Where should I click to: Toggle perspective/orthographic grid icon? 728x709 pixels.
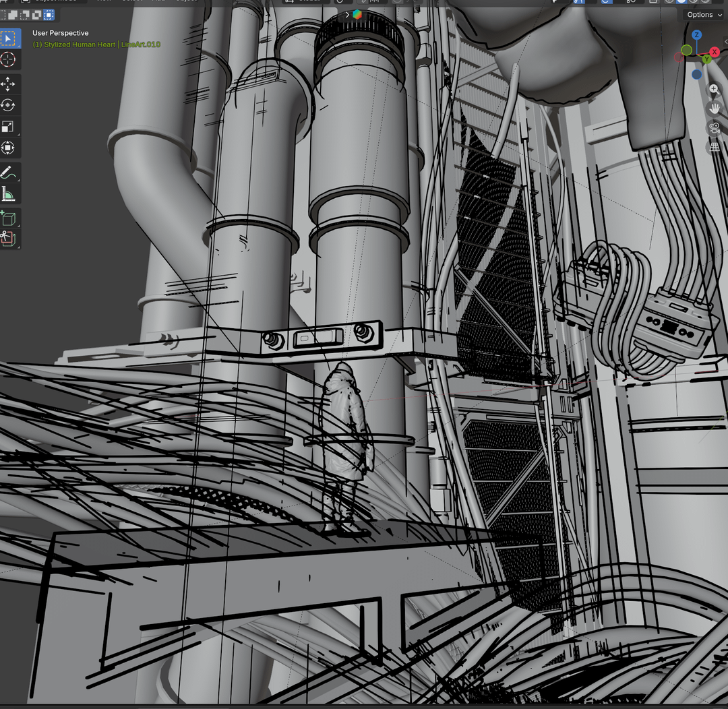point(715,147)
